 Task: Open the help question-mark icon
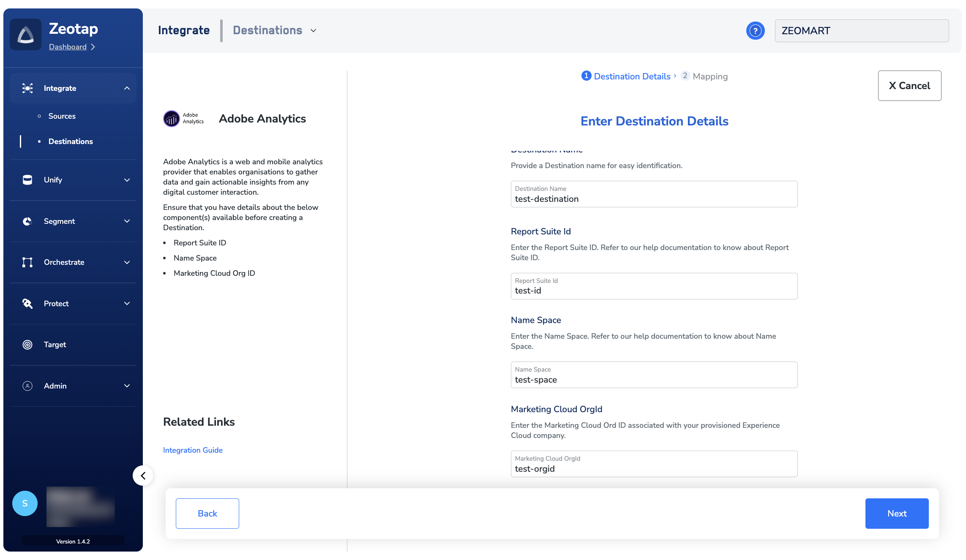click(x=756, y=30)
